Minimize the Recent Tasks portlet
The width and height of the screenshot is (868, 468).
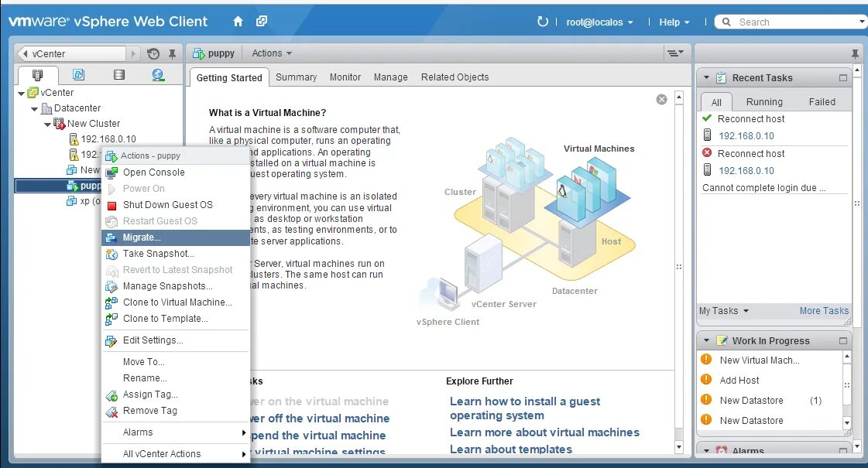843,78
